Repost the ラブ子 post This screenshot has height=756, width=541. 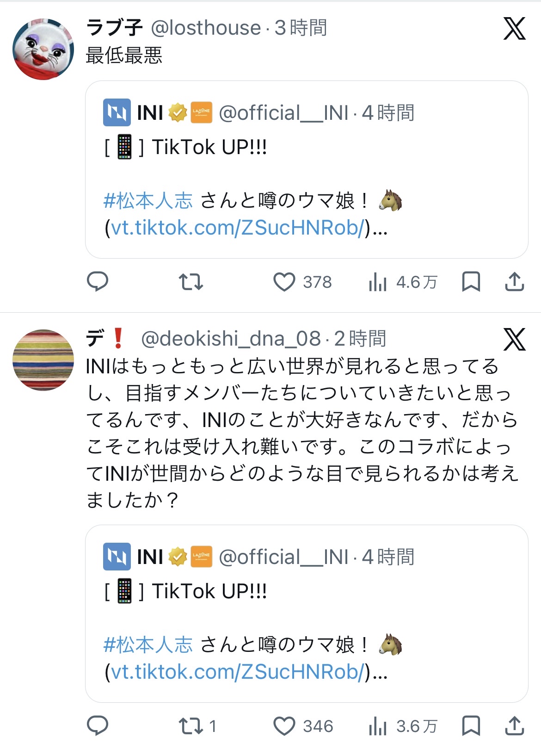pyautogui.click(x=191, y=281)
